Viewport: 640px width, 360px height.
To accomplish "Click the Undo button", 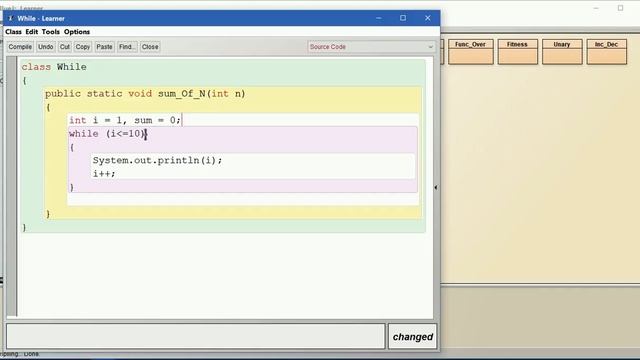I will point(46,47).
